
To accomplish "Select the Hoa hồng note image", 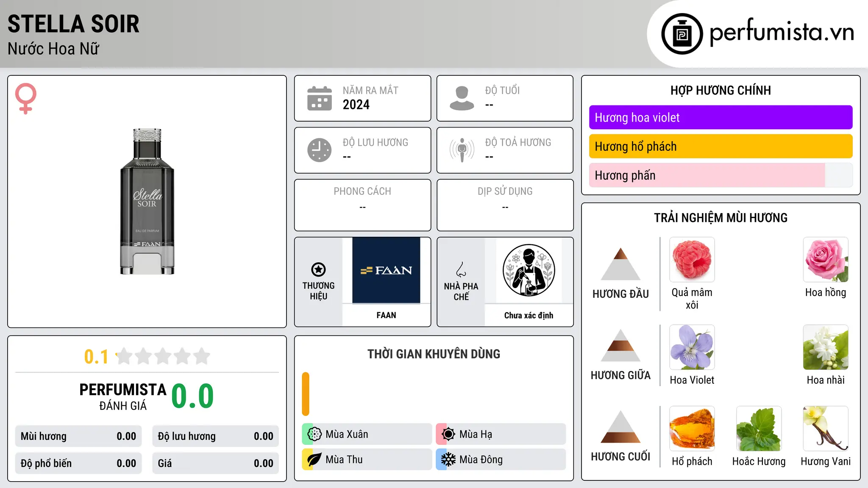I will pos(826,260).
